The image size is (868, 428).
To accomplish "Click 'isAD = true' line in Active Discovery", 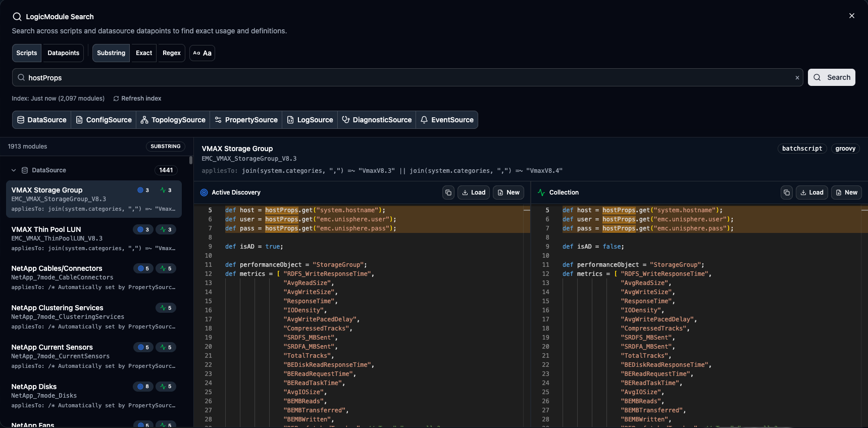I will click(254, 247).
